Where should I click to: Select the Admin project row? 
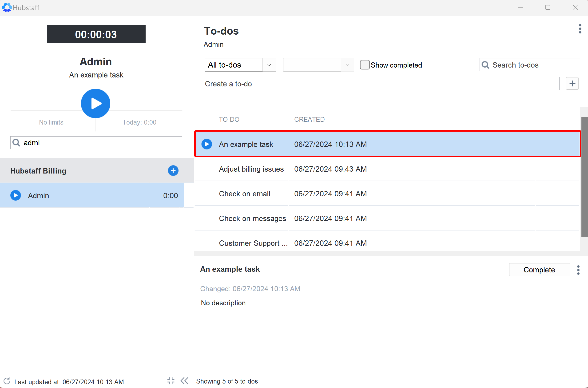[x=92, y=195]
